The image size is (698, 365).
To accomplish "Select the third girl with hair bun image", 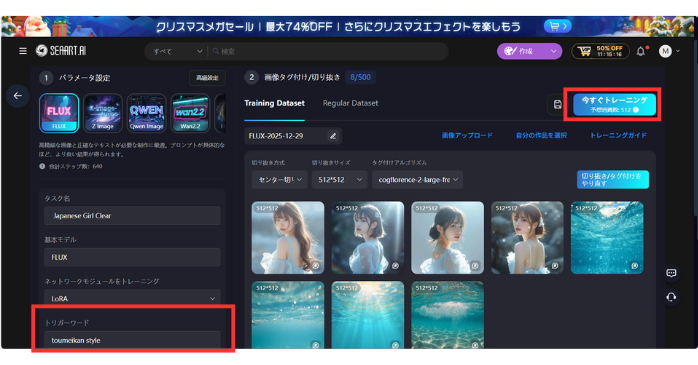I will pyautogui.click(x=447, y=238).
